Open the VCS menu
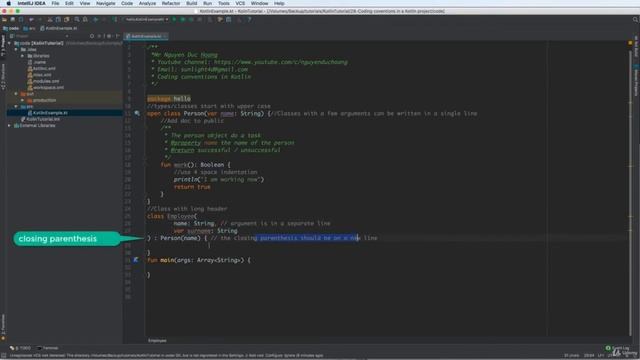640x360 pixels. (x=240, y=3)
